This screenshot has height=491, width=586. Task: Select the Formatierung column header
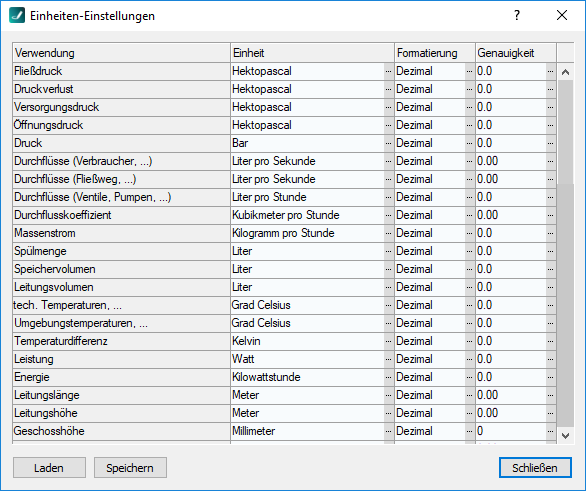point(435,53)
